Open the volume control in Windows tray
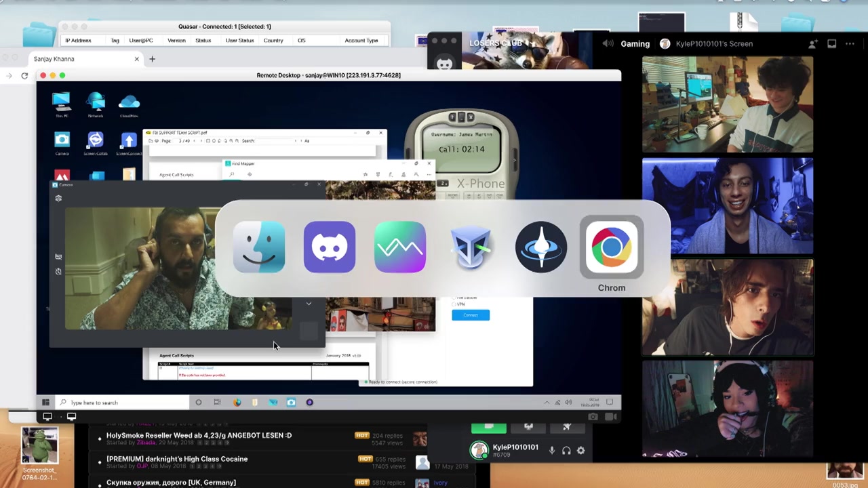The width and height of the screenshot is (868, 488). [x=568, y=402]
